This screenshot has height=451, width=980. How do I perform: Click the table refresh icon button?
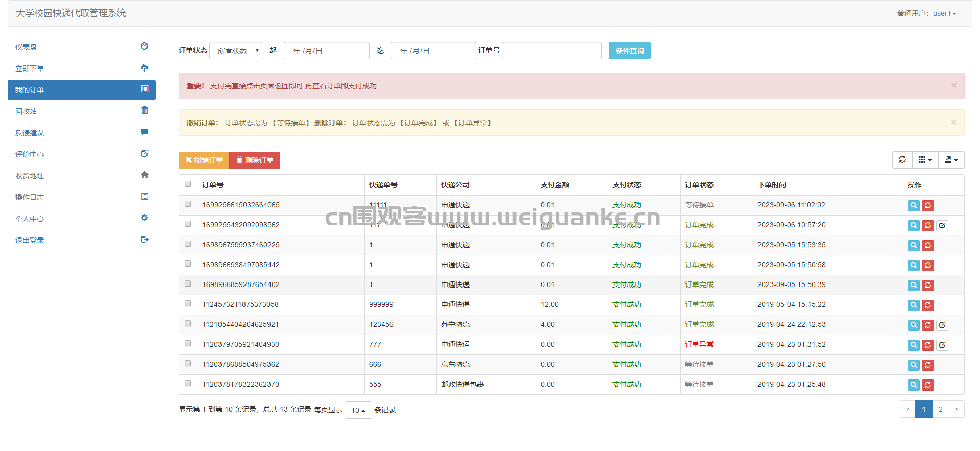click(x=902, y=160)
